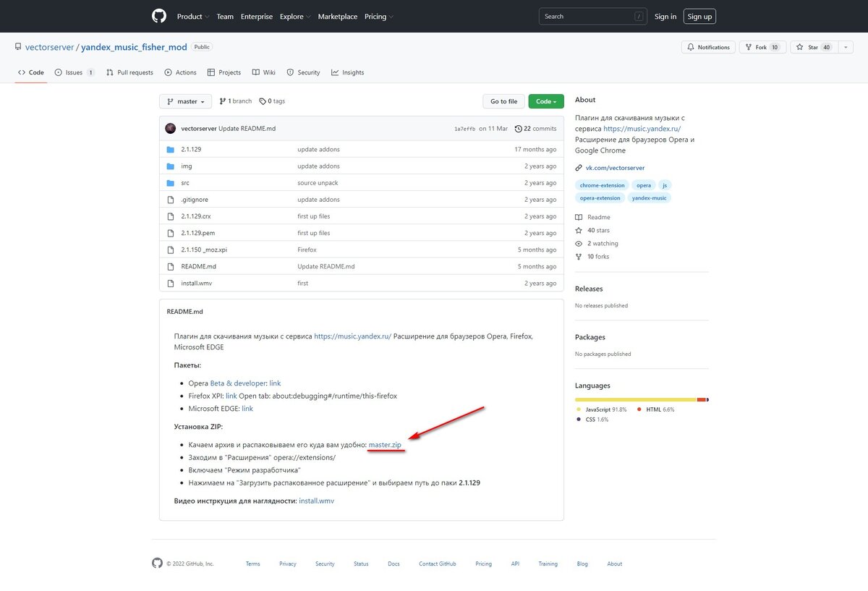
Task: Switch to the Actions tab
Action: pos(181,72)
